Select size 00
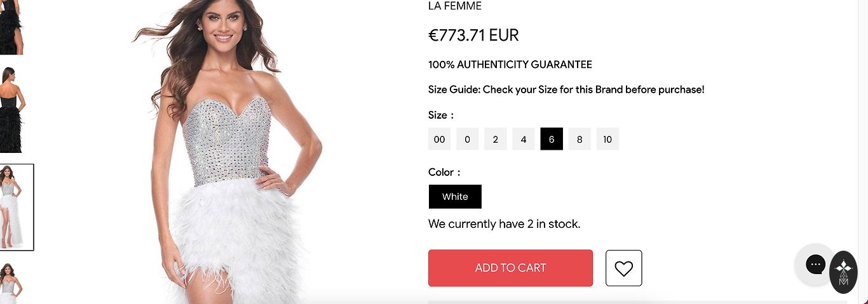Image resolution: width=868 pixels, height=304 pixels. [x=440, y=139]
